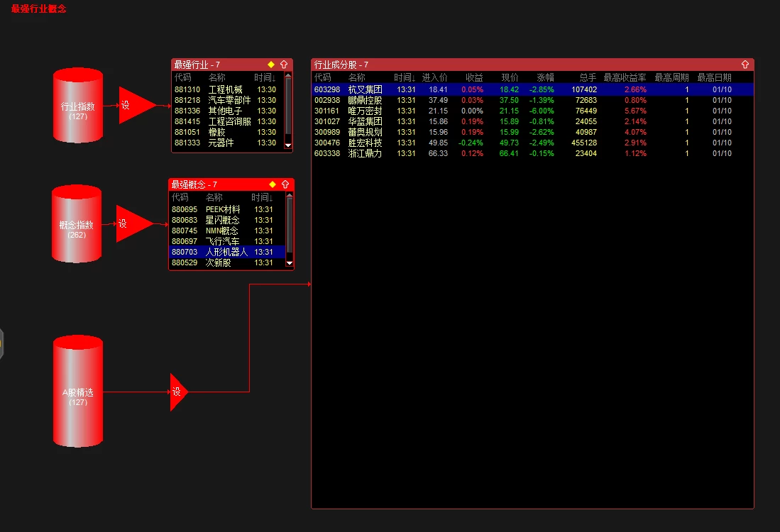780x532 pixels.
Task: Click 最高周期 column header
Action: click(x=671, y=77)
